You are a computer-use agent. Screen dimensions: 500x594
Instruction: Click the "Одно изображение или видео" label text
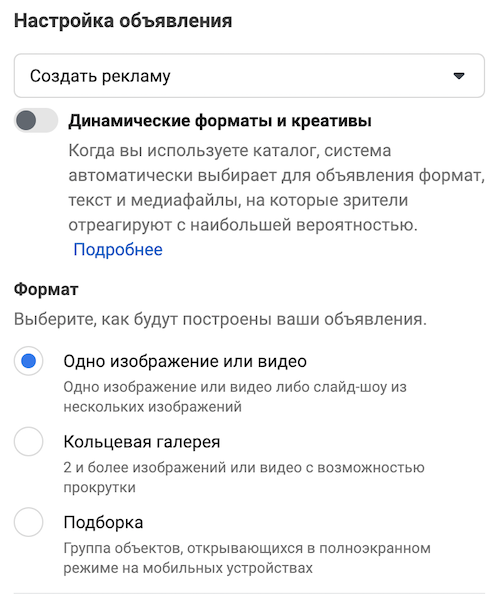(x=185, y=361)
